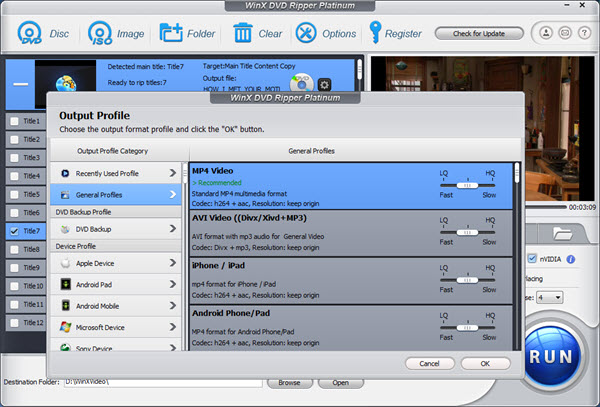
Task: Check the Title2 checkbox
Action: click(14, 140)
